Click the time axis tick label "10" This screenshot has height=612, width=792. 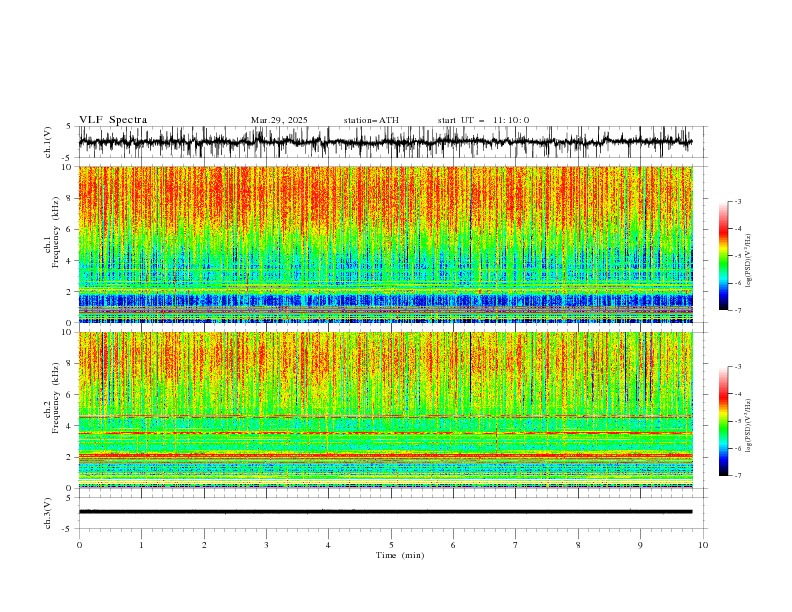[703, 545]
